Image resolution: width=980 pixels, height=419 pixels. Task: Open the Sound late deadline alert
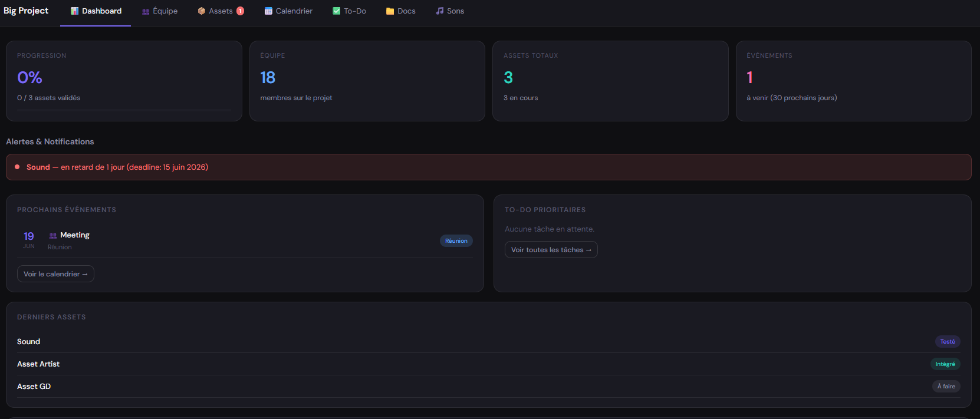tap(489, 167)
